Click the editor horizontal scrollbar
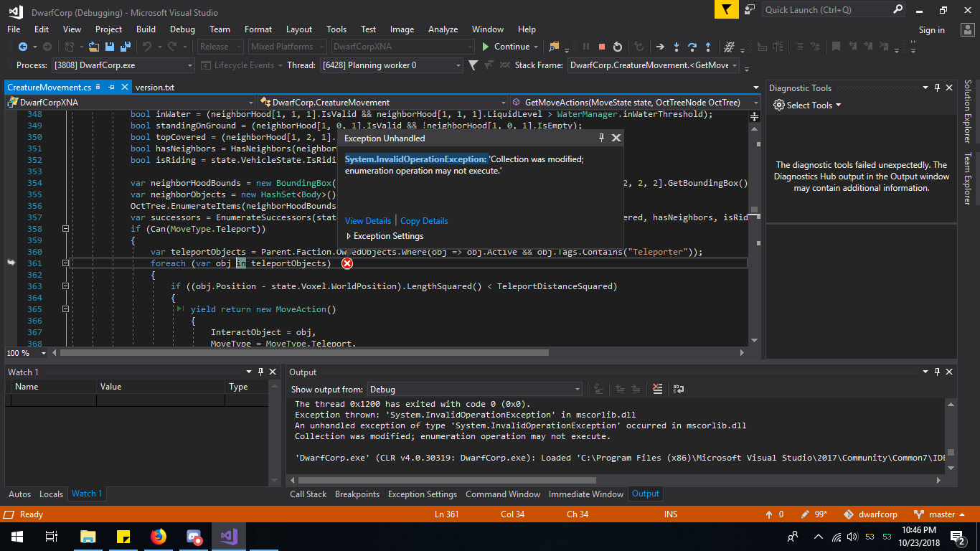This screenshot has height=551, width=980. pyautogui.click(x=304, y=353)
